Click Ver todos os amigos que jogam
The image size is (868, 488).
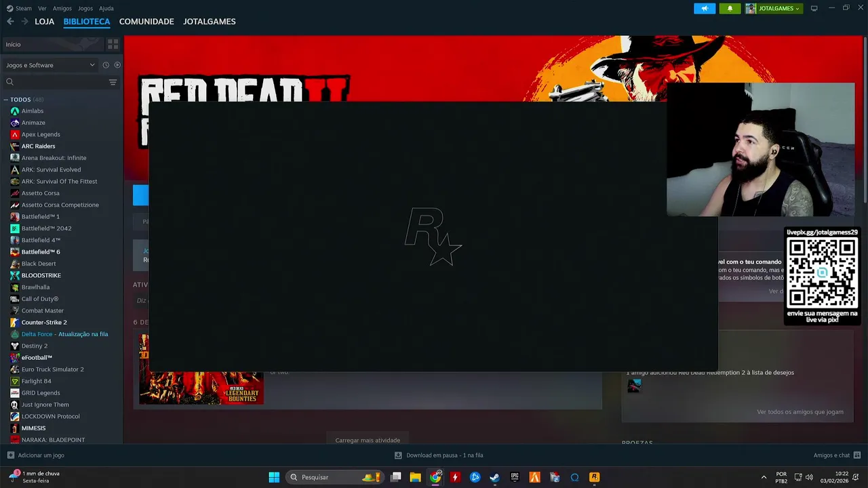point(800,411)
